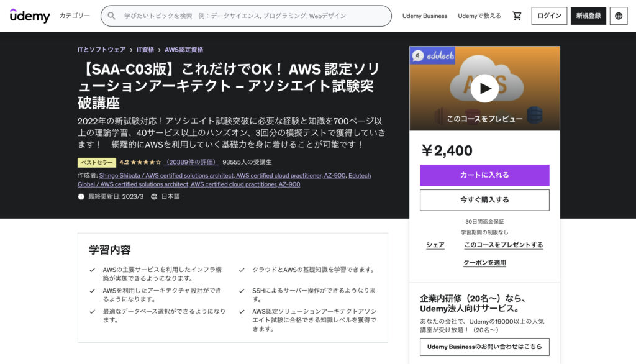Screen dimensions: 636x364
Task: Open Edutech Global instructor link
Action: pos(224,180)
